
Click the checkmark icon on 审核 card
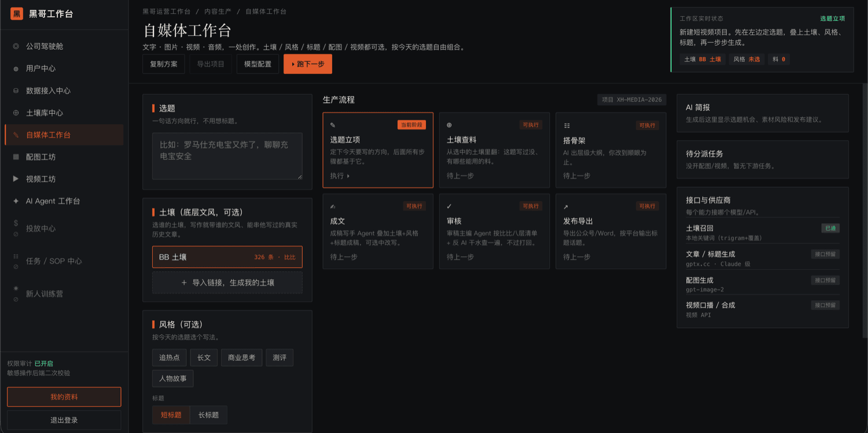(x=449, y=206)
